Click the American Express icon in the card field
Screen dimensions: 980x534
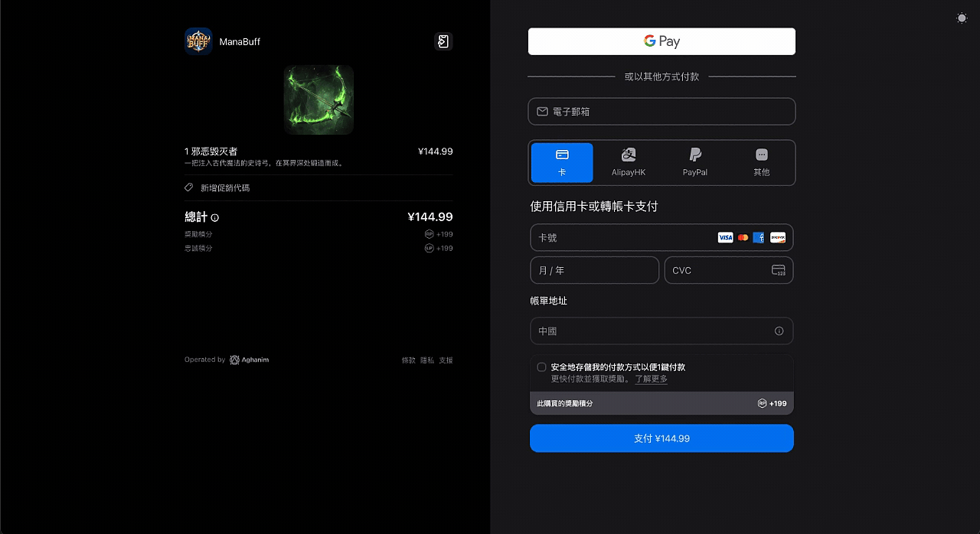759,237
